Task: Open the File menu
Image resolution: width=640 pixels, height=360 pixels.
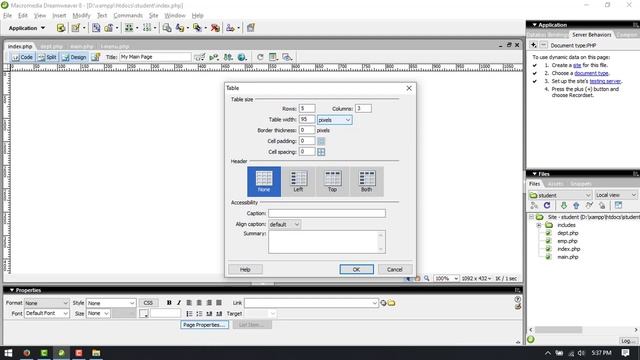Action: pyautogui.click(x=7, y=16)
